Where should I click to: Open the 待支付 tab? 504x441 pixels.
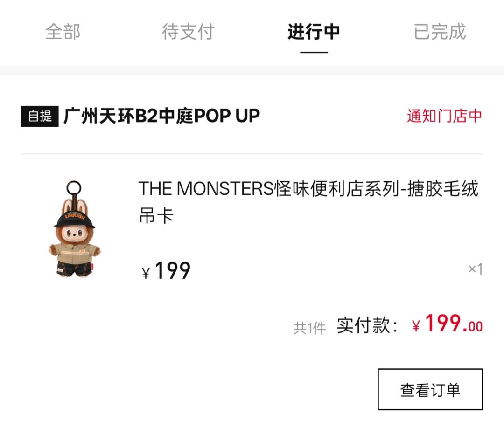coord(188,32)
